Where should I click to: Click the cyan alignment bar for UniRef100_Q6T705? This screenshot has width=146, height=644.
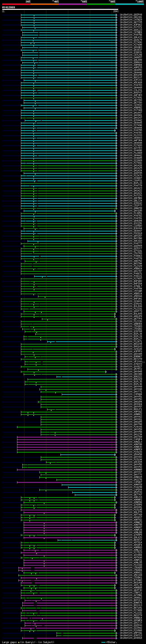69,22
